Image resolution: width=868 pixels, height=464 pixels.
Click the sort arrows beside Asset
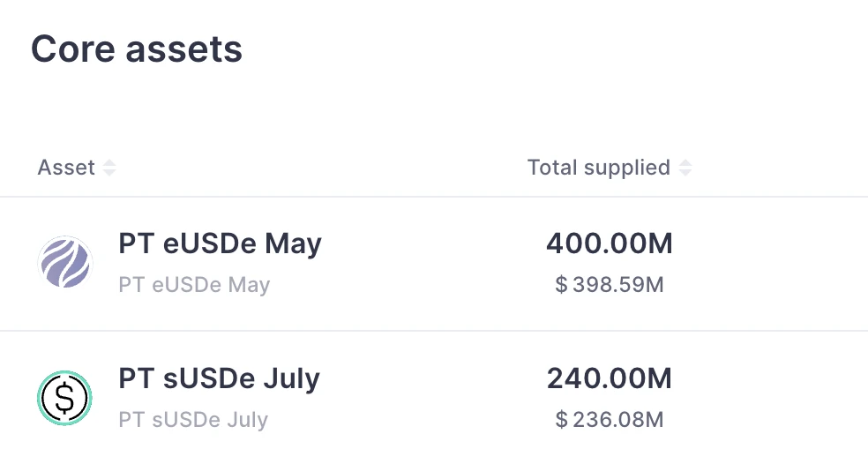pyautogui.click(x=109, y=168)
